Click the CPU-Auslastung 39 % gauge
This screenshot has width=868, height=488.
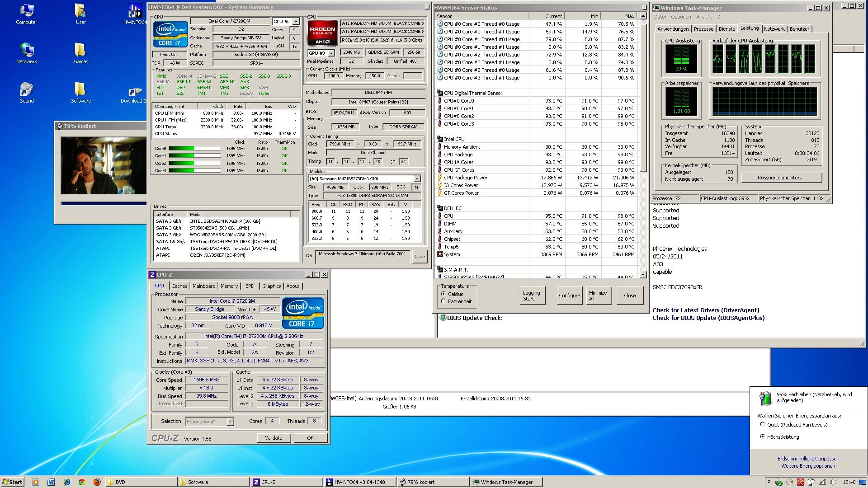tap(681, 59)
